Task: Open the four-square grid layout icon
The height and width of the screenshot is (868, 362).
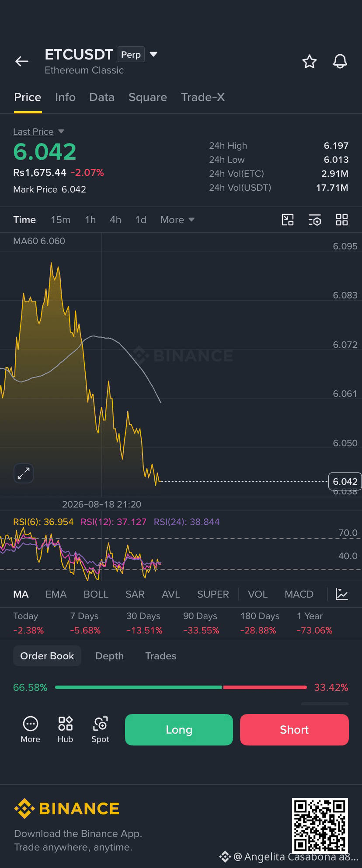Action: point(342,220)
